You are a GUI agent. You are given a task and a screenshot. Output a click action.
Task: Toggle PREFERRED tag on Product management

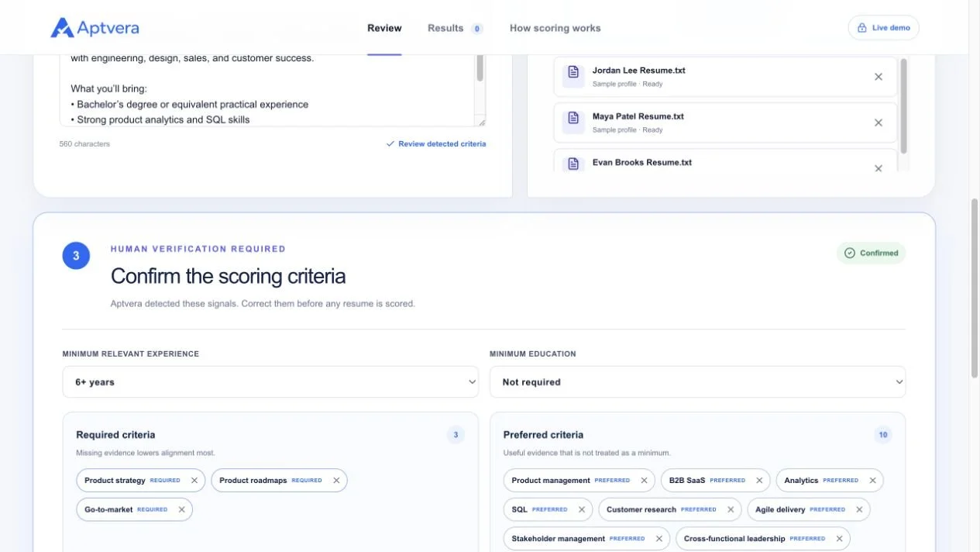click(x=612, y=481)
